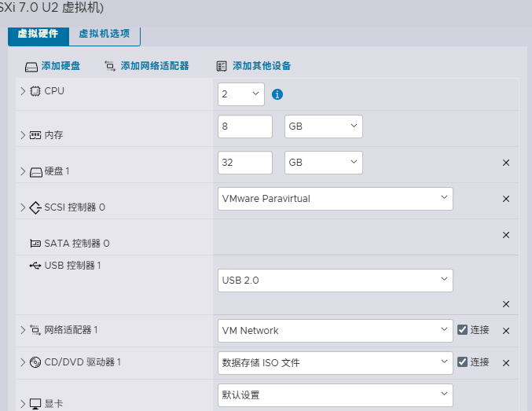The height and width of the screenshot is (411, 532).
Task: Open the USB 2.0 version dropdown
Action: point(336,281)
